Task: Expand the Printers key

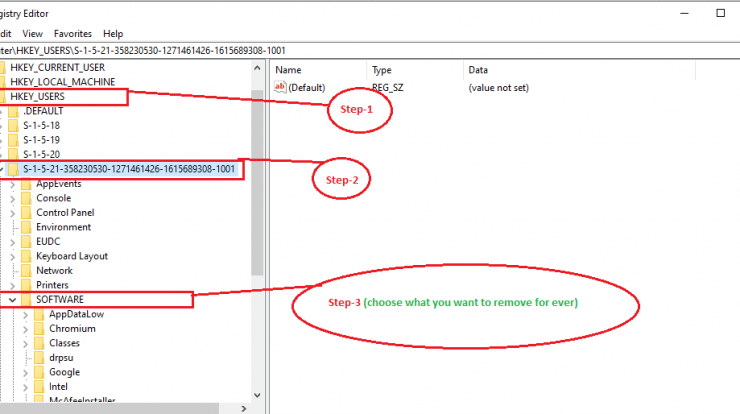Action: (13, 286)
